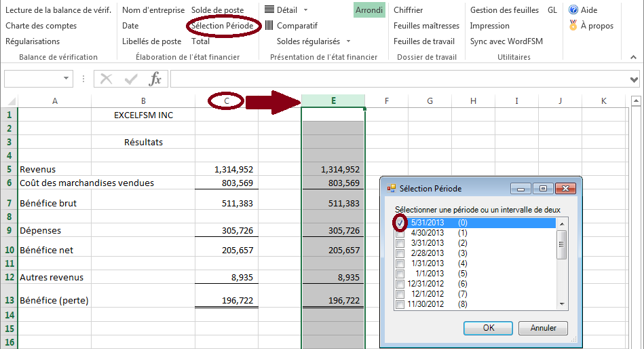Uncheck the 5/31/2013 period checkbox
Image resolution: width=644 pixels, height=349 pixels.
400,223
